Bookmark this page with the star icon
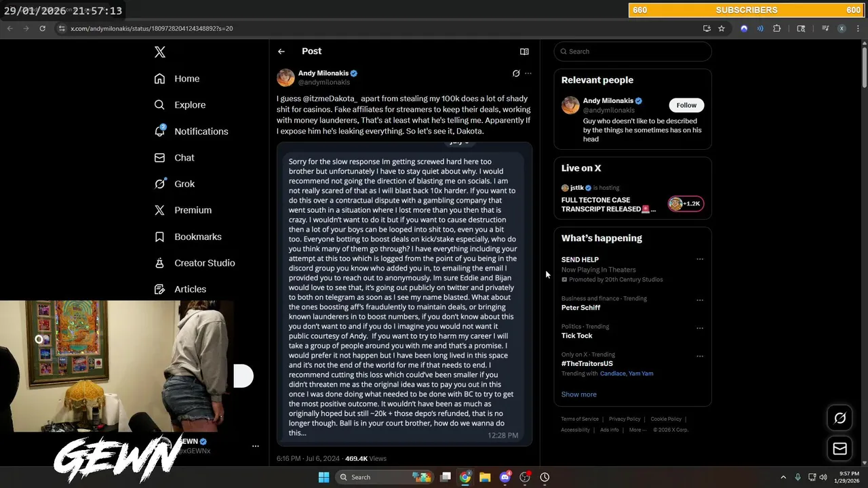868x488 pixels. point(722,28)
